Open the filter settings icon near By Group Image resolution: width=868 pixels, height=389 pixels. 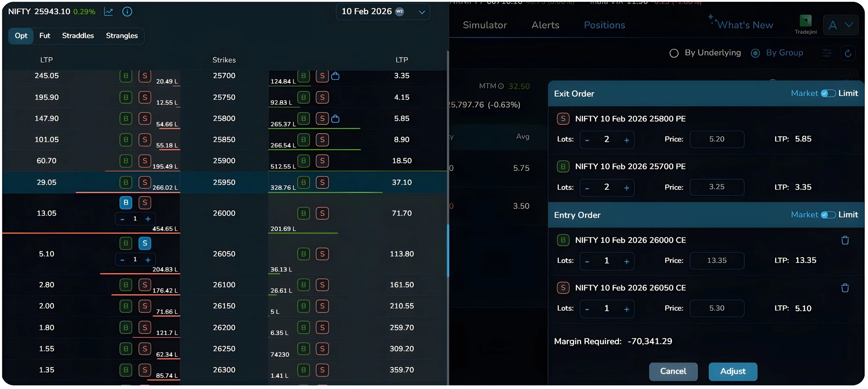coord(827,53)
